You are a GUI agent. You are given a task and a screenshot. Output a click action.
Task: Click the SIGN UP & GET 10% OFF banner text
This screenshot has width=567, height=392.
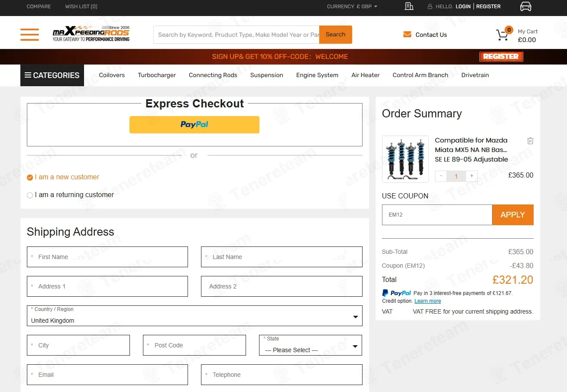pyautogui.click(x=280, y=57)
